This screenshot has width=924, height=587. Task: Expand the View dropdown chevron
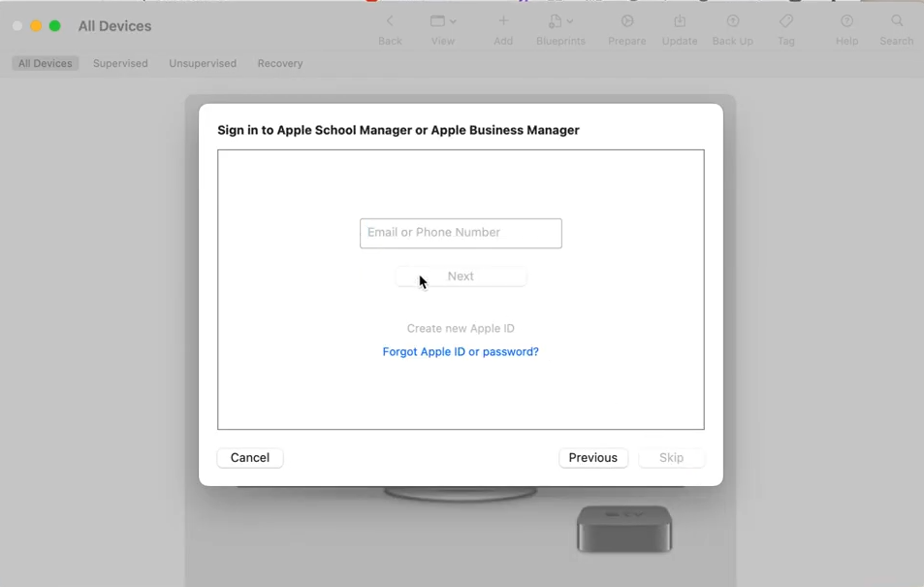click(453, 21)
